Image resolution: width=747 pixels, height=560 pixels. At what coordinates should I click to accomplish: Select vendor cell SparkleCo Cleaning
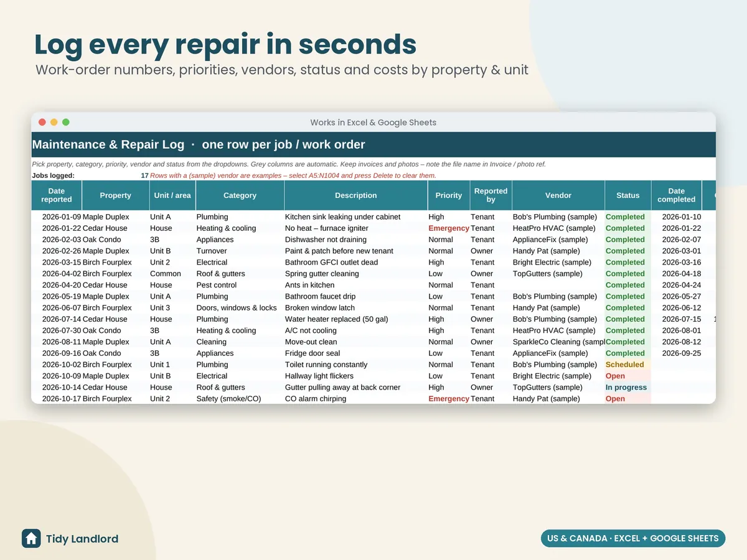[558, 342]
